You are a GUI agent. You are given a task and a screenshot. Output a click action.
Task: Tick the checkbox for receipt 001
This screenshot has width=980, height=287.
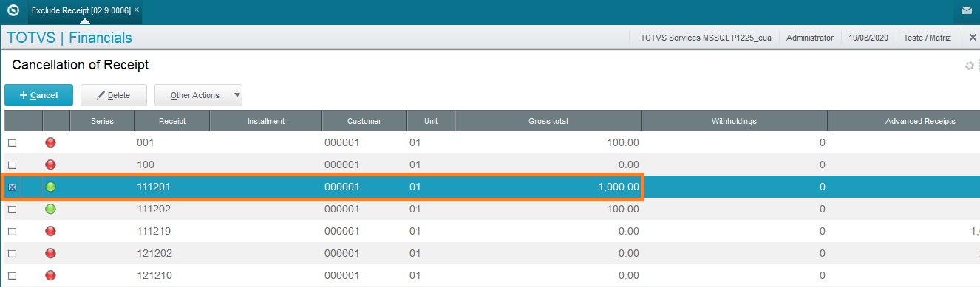pos(12,143)
